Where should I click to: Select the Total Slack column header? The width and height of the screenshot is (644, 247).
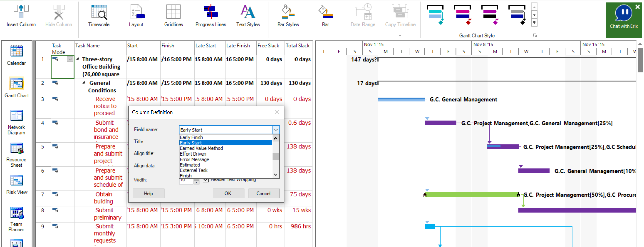tap(298, 48)
